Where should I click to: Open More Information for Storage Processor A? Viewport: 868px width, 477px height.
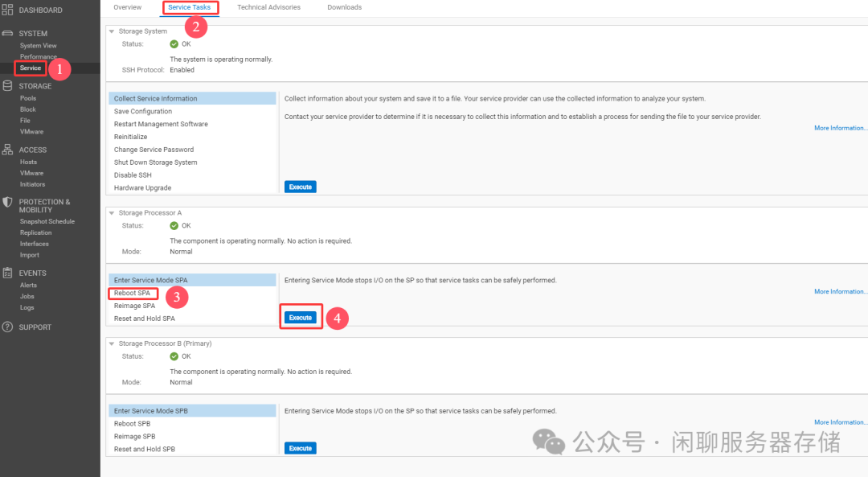[x=841, y=291]
